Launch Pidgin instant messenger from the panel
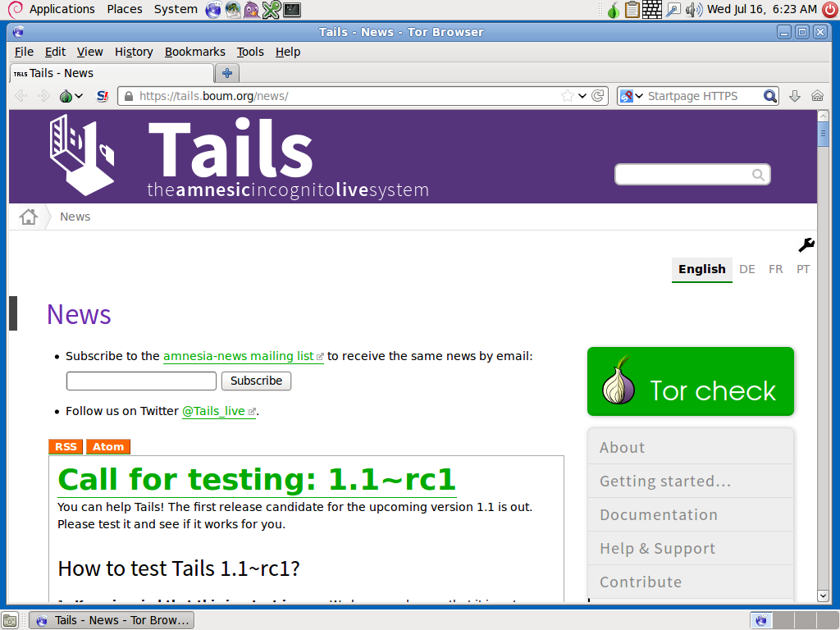Image resolution: width=840 pixels, height=630 pixels. pyautogui.click(x=251, y=9)
